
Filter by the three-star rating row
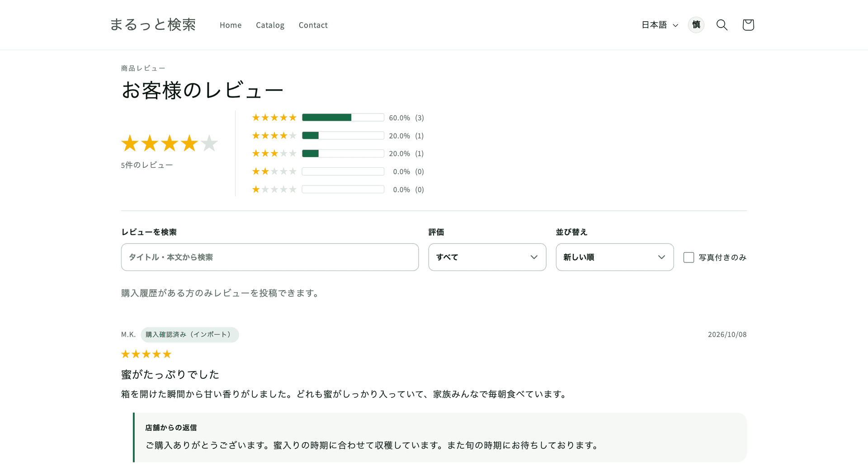click(x=338, y=153)
